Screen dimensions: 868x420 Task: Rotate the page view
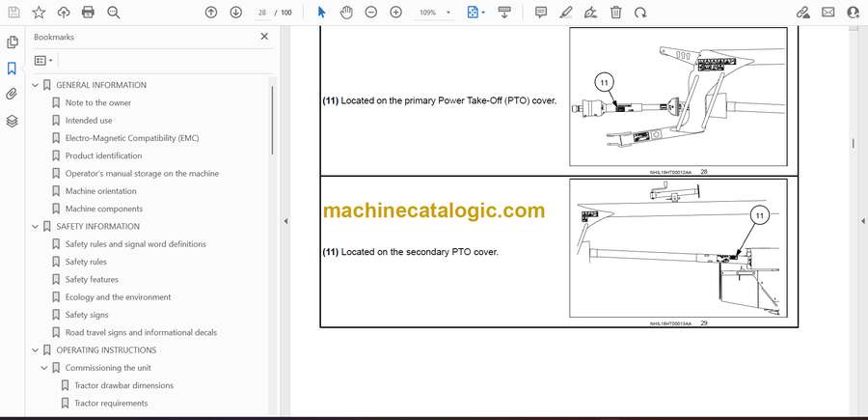pyautogui.click(x=640, y=13)
